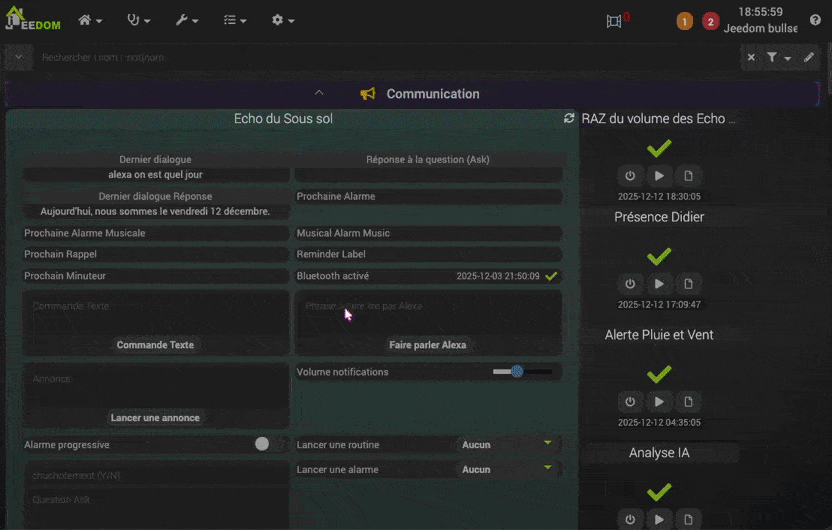Open the orange notification badge 1
This screenshot has width=832, height=530.
point(684,21)
